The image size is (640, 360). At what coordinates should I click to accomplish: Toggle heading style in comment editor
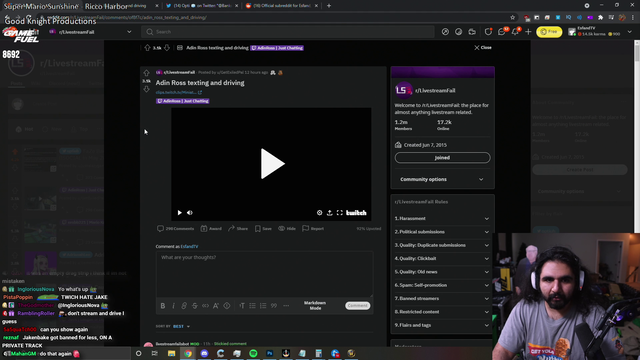[242, 306]
